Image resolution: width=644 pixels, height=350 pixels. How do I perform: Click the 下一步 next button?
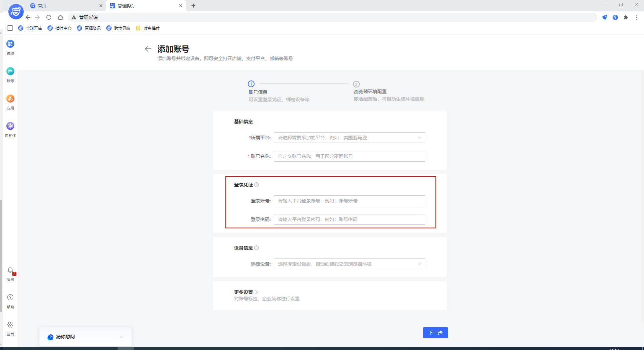pos(435,333)
